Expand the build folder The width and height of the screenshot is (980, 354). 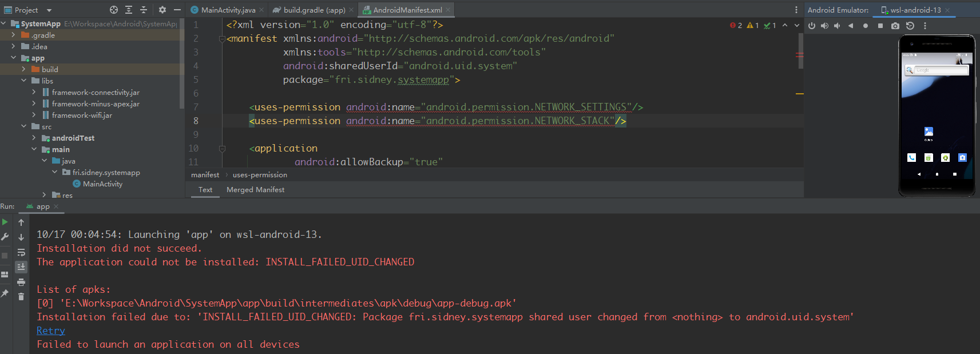[23, 69]
